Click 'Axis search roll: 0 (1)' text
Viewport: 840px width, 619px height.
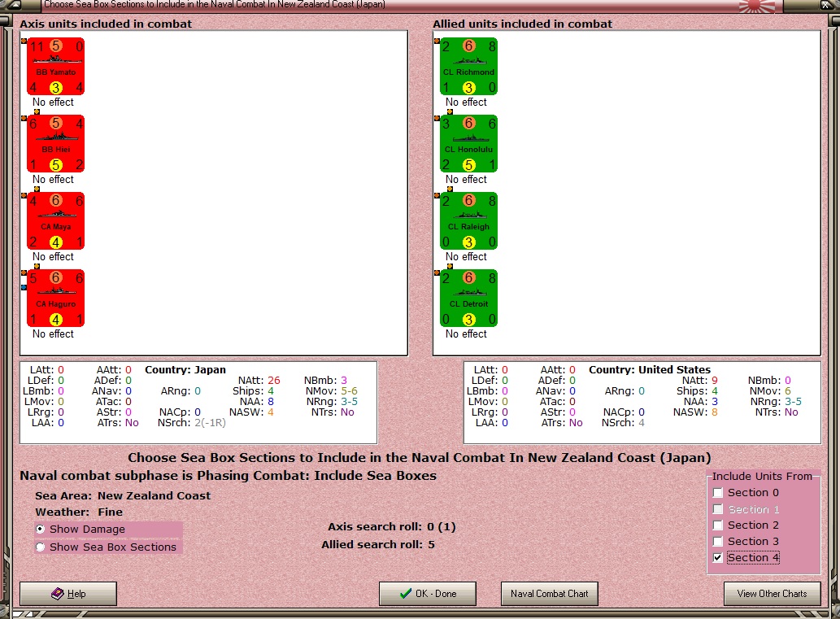pos(392,527)
